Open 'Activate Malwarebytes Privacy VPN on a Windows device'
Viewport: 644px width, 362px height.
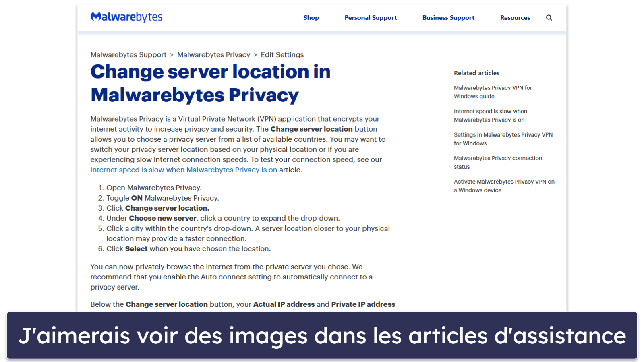504,186
